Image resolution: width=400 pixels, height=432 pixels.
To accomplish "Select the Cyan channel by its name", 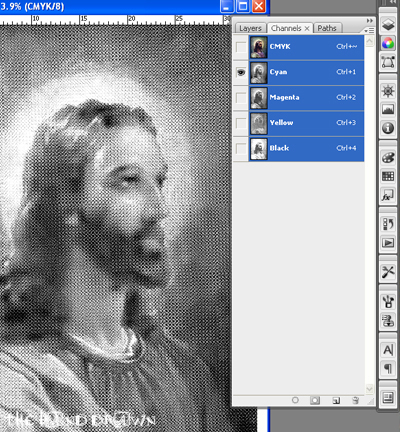I will coord(278,72).
